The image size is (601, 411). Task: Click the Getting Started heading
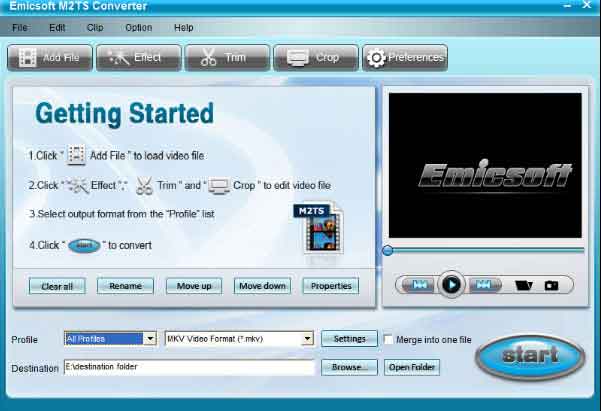tap(124, 114)
